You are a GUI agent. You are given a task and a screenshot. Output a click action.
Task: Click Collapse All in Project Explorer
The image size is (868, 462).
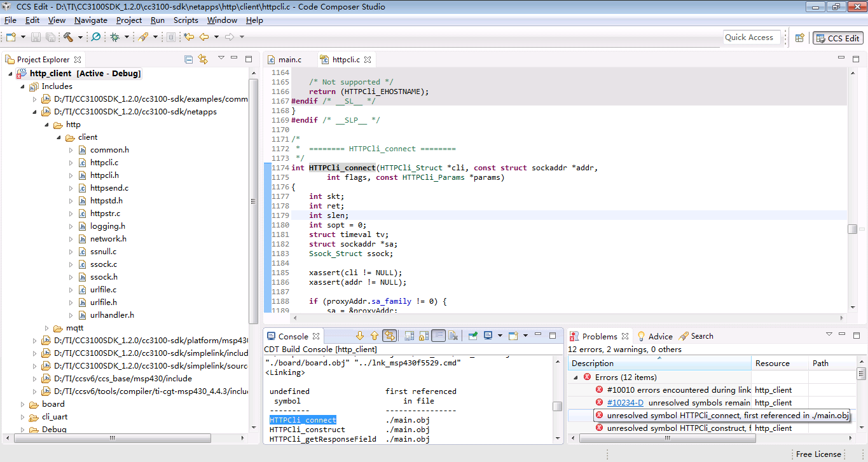pyautogui.click(x=188, y=60)
